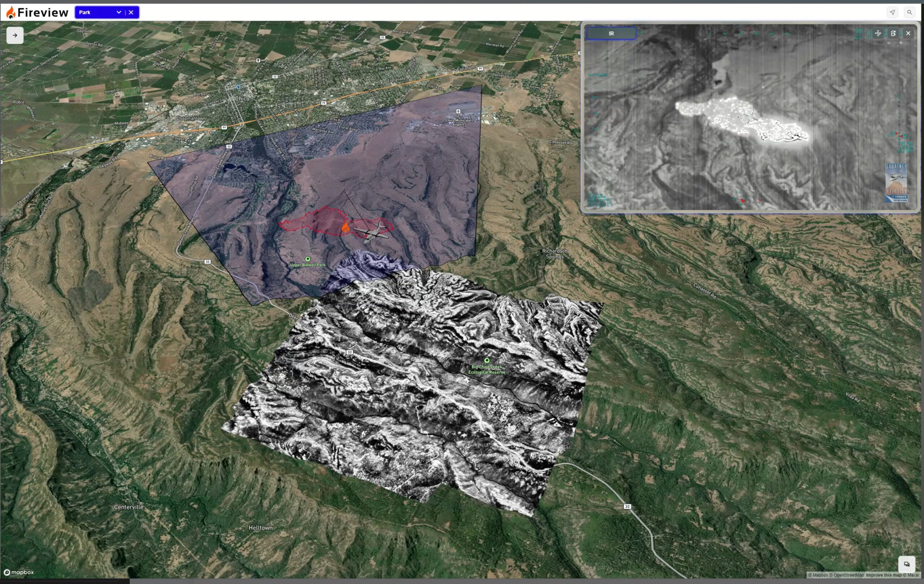
Task: Clear the Park selection with the X
Action: (x=131, y=12)
